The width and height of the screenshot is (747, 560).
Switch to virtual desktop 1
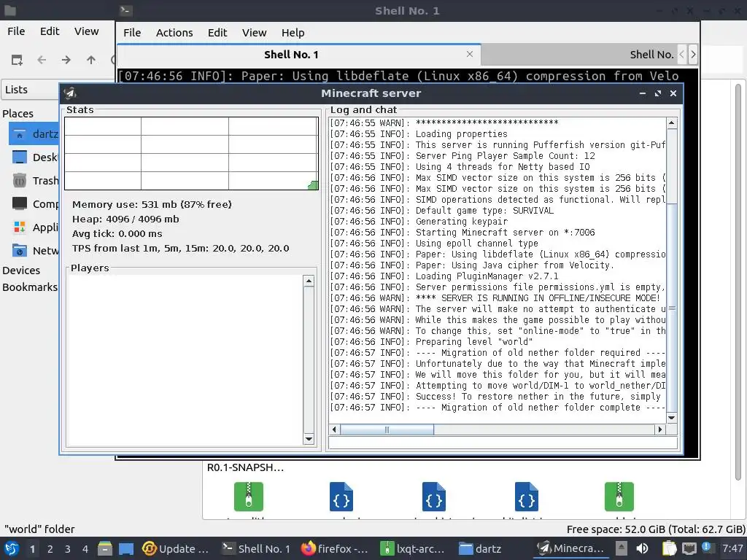(x=32, y=548)
